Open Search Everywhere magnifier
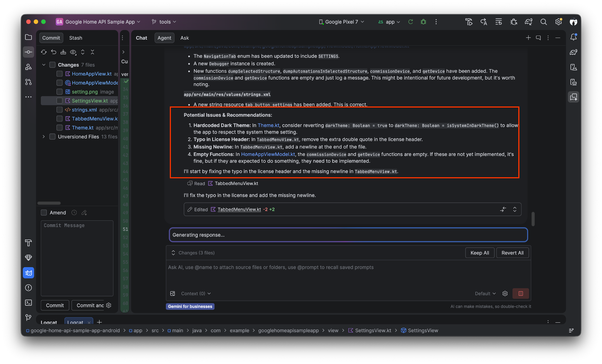This screenshot has width=602, height=364. (544, 22)
